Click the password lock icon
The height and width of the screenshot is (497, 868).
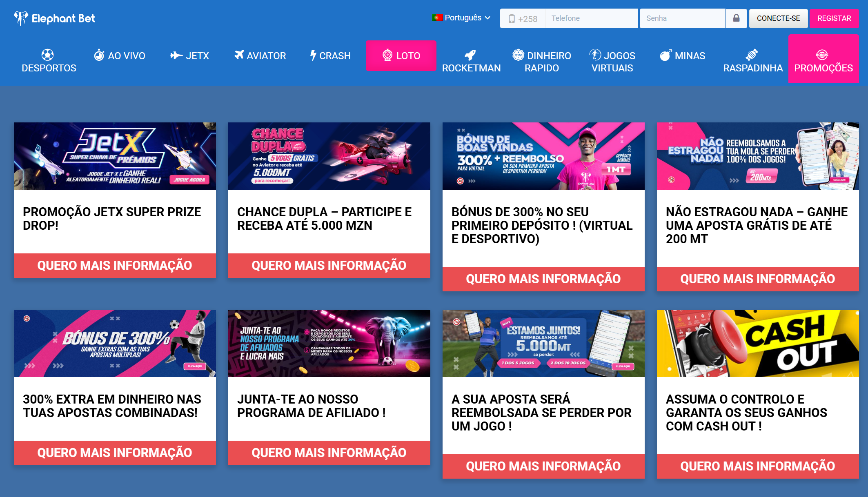tap(736, 18)
